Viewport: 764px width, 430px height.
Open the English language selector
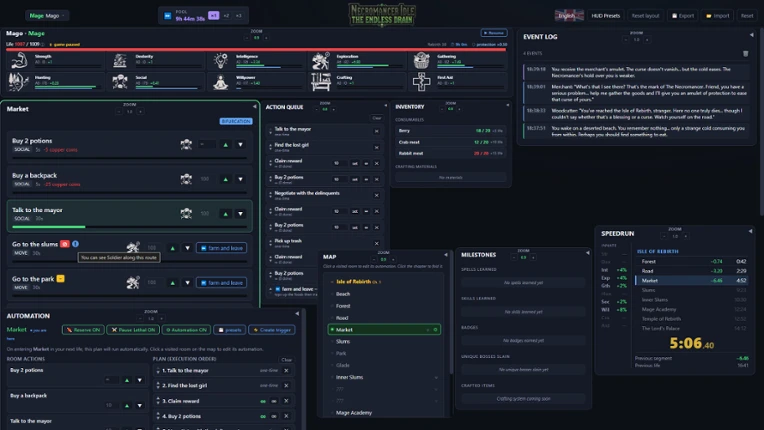(569, 16)
